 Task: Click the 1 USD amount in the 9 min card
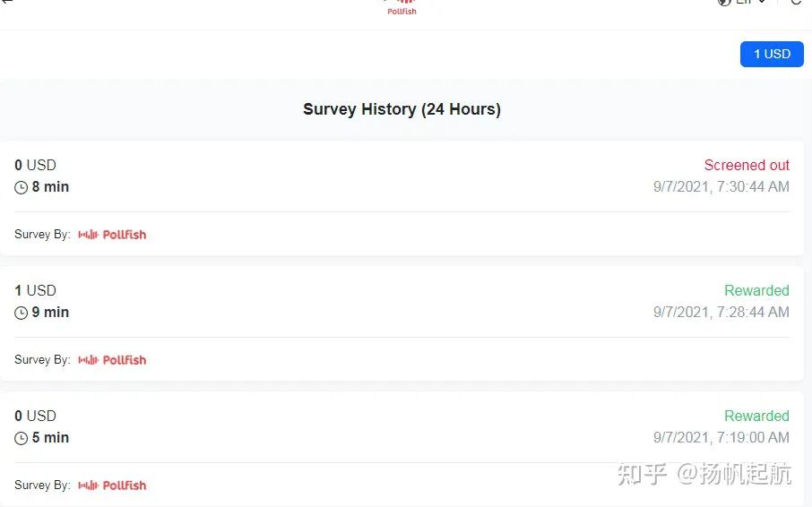click(x=35, y=291)
